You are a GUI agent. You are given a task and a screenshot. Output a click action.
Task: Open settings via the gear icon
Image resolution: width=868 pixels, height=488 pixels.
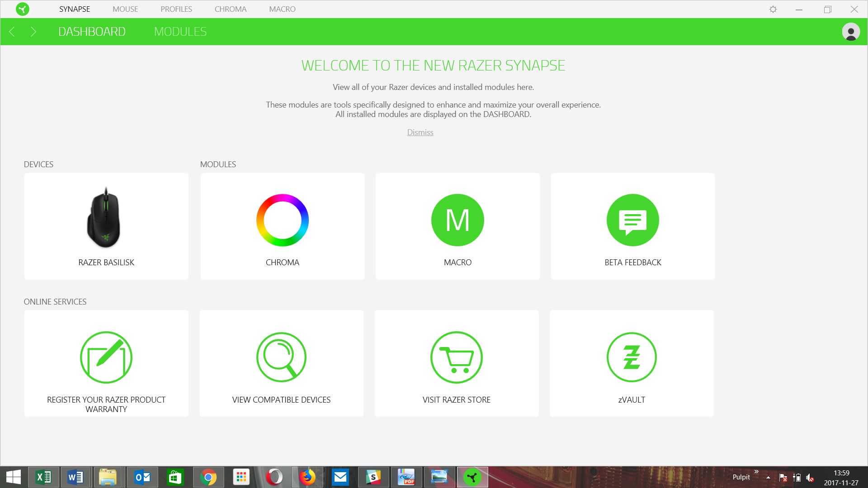[x=773, y=9]
